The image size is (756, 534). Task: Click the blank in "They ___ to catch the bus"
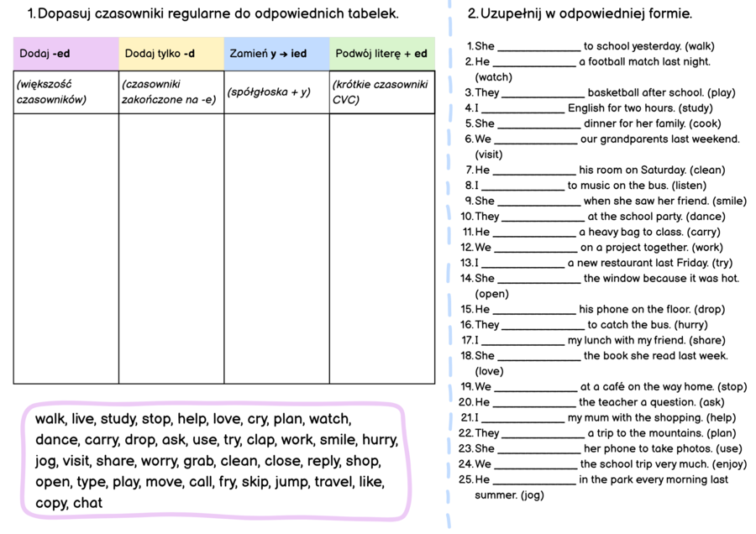[x=543, y=327]
